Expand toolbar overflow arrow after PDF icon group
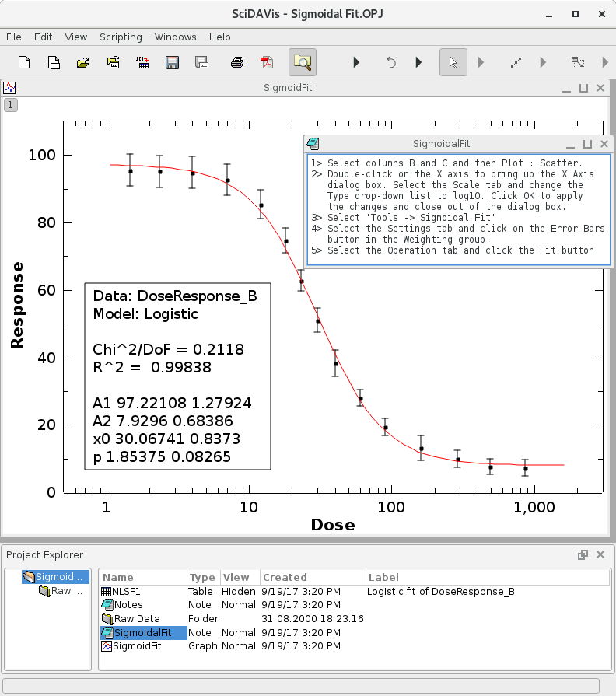 (356, 62)
